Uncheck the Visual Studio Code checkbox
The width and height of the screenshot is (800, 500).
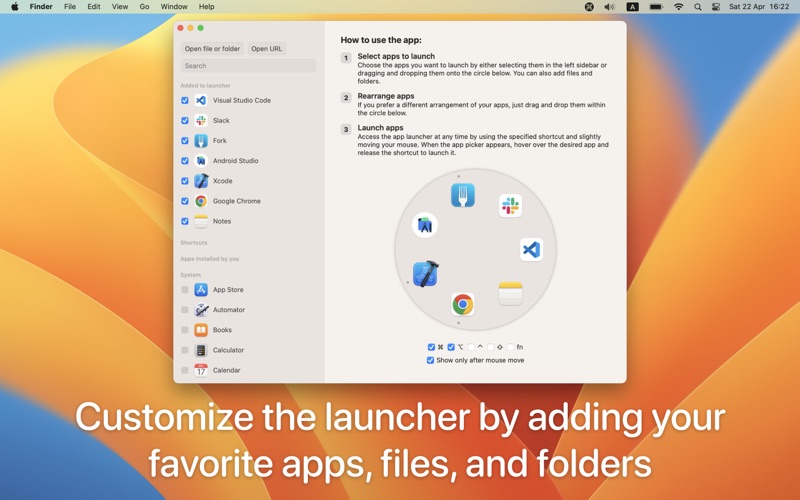(x=185, y=101)
